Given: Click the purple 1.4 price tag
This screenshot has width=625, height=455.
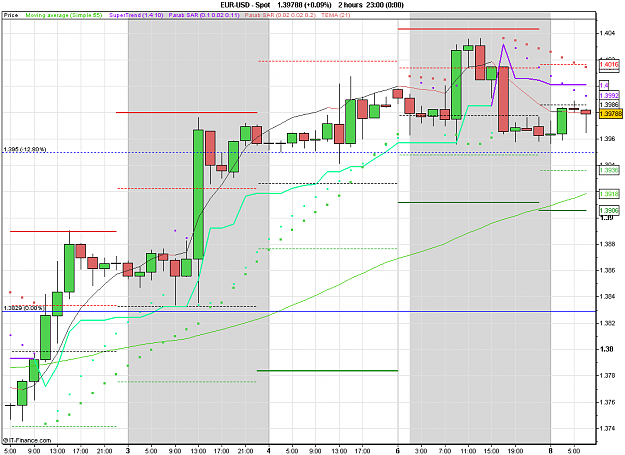Looking at the screenshot, I should tap(604, 86).
